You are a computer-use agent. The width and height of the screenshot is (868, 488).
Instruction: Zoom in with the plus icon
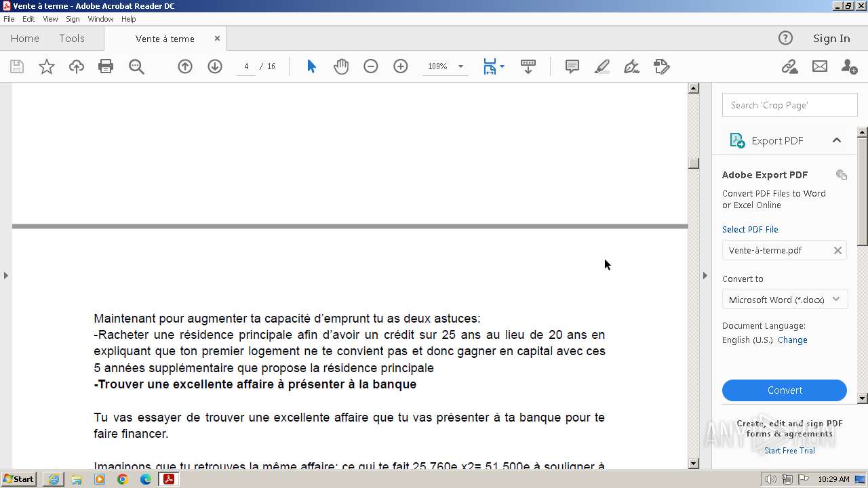[401, 66]
